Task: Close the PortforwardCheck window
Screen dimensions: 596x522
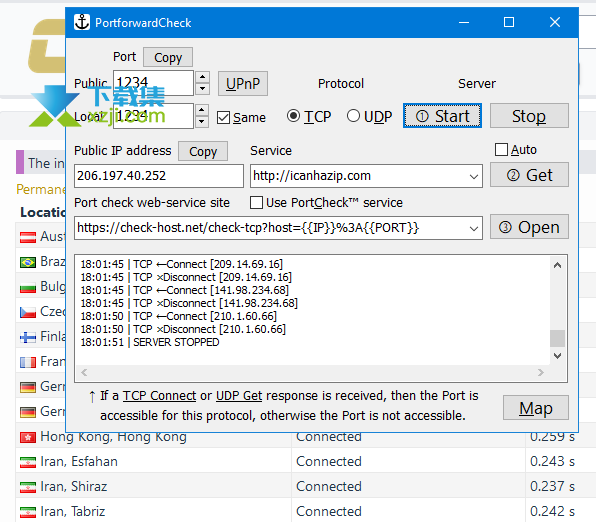Action: tap(555, 22)
